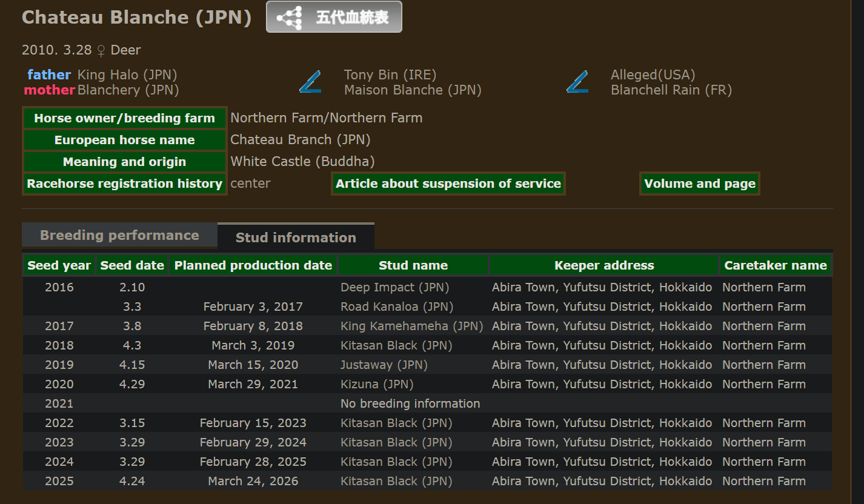The height and width of the screenshot is (504, 864).
Task: Click the Volume and page button
Action: 700,184
